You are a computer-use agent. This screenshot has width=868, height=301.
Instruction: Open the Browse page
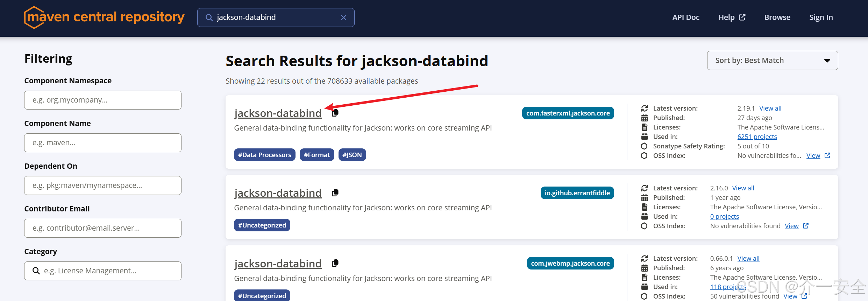[777, 17]
